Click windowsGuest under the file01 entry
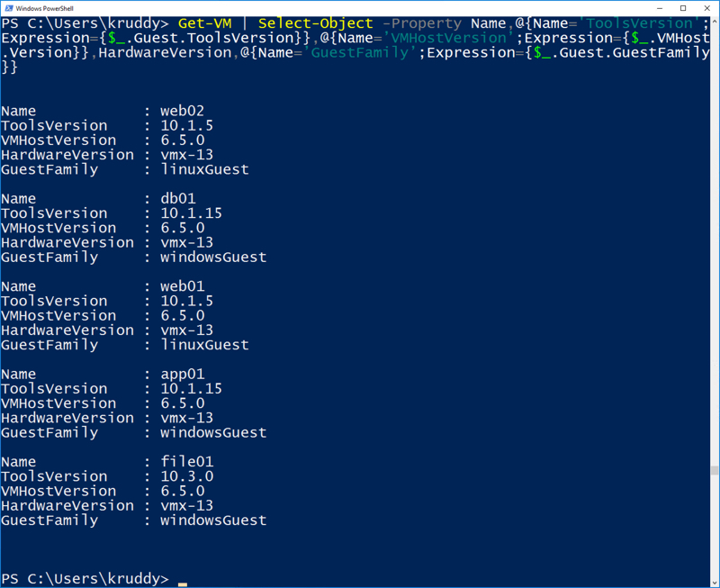The image size is (720, 588). pyautogui.click(x=213, y=520)
